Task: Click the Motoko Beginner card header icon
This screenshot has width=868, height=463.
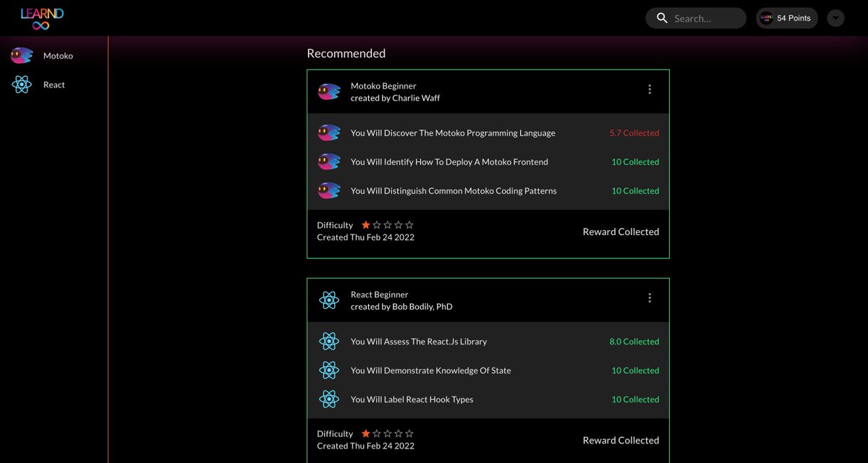Action: (329, 92)
